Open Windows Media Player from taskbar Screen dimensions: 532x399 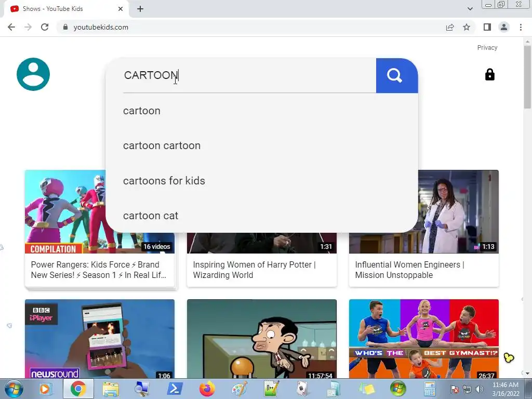coord(45,389)
